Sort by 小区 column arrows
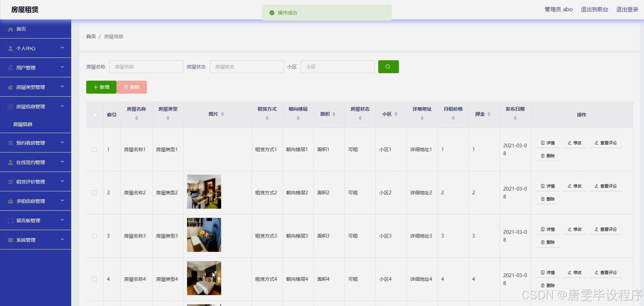Image resolution: width=644 pixels, height=306 pixels. click(x=396, y=114)
